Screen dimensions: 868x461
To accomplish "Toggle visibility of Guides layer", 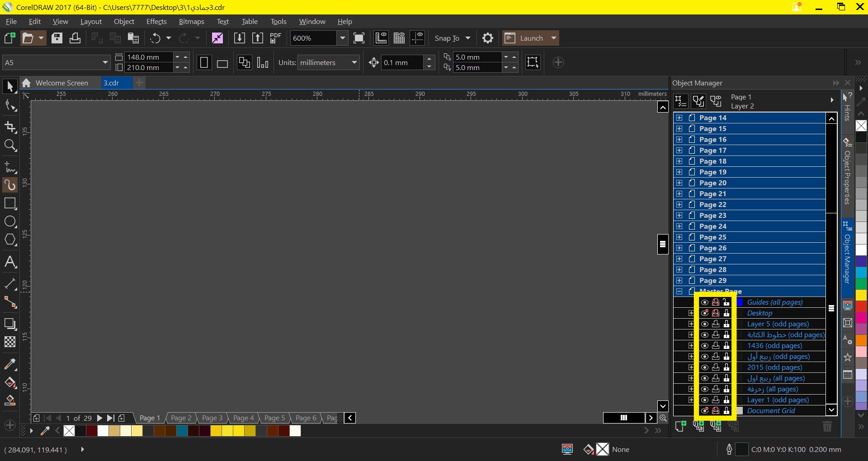I will coord(704,302).
